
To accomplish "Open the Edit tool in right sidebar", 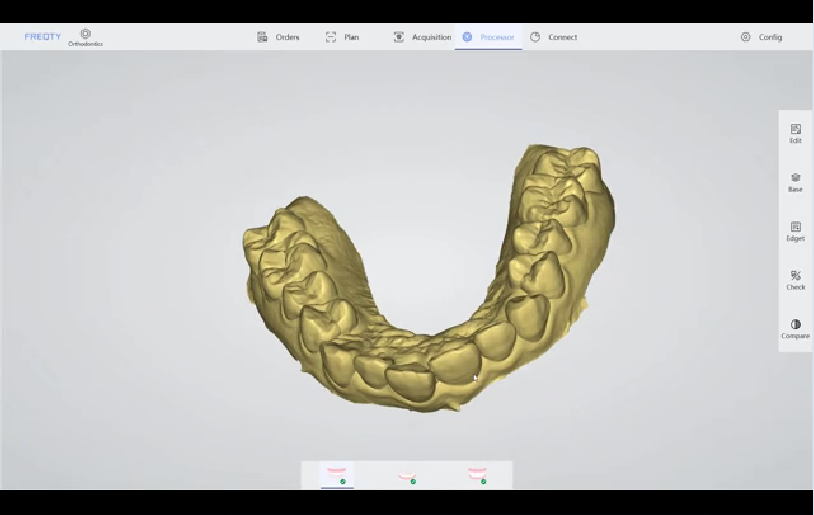I will click(795, 133).
